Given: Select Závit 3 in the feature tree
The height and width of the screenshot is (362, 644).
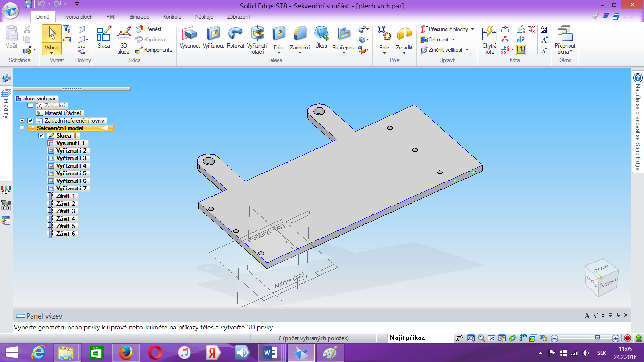Looking at the screenshot, I should pos(62,211).
